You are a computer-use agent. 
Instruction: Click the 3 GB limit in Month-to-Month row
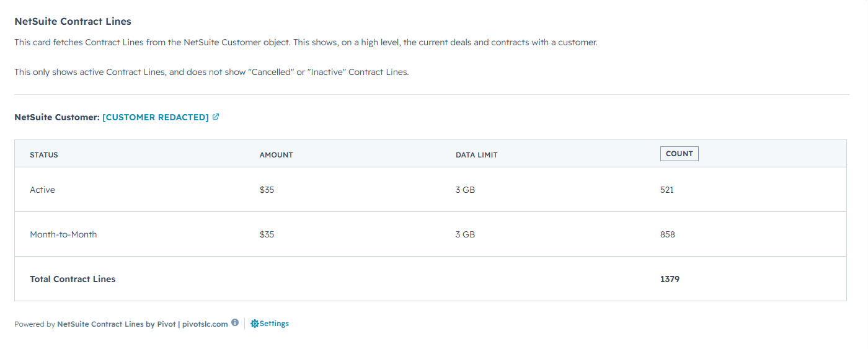(x=465, y=234)
